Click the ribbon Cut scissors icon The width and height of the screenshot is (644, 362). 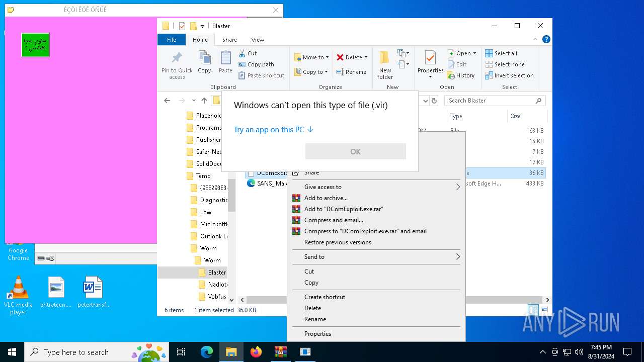(x=242, y=53)
